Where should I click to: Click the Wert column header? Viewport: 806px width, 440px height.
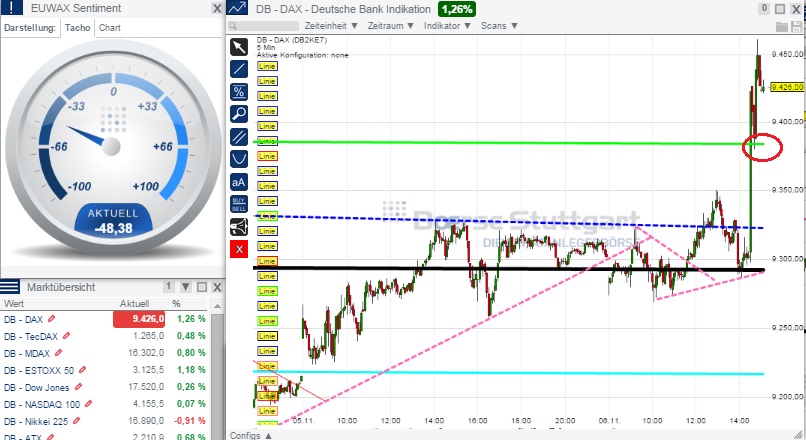pyautogui.click(x=14, y=304)
